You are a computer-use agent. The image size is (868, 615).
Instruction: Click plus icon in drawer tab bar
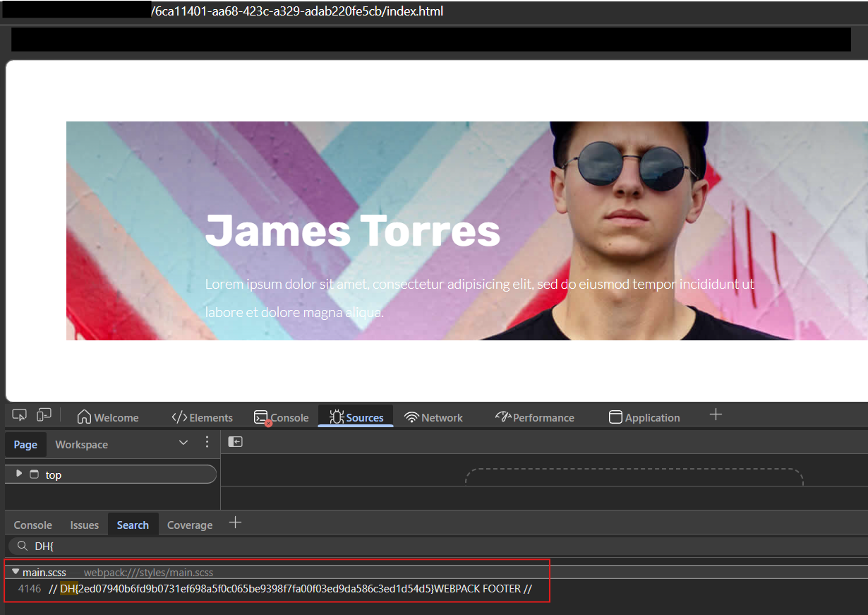tap(236, 523)
